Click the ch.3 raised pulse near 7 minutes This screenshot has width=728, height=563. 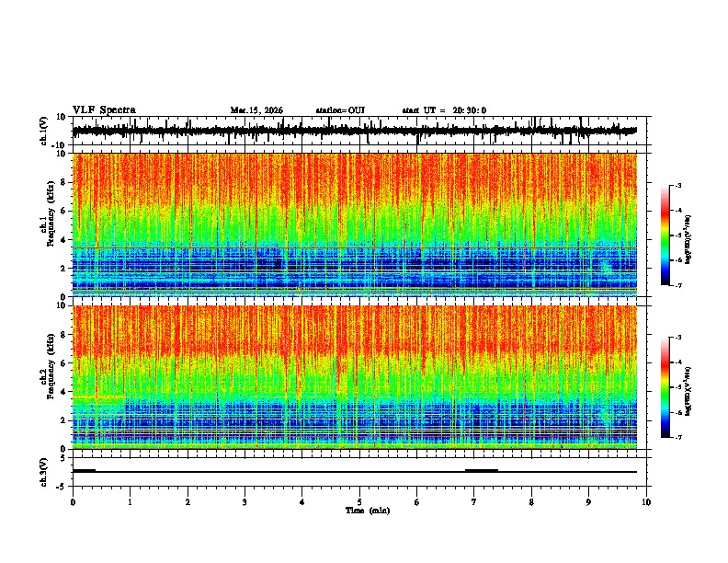482,470
